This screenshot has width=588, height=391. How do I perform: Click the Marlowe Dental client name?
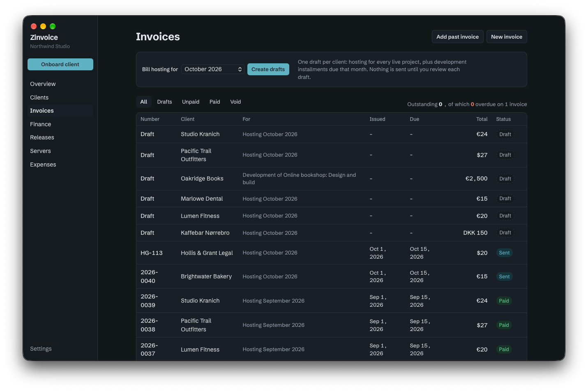[202, 199]
